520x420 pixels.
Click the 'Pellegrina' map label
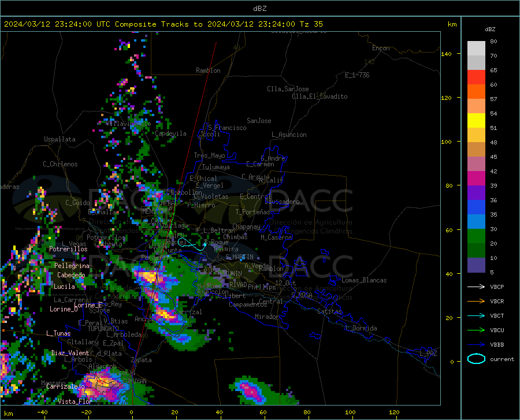(72, 266)
